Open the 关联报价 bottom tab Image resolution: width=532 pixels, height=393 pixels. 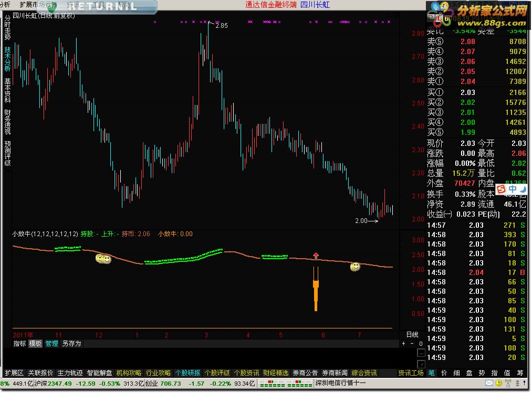click(41, 373)
